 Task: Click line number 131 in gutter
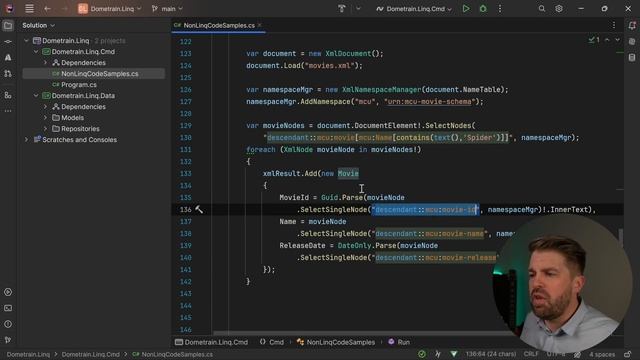pyautogui.click(x=185, y=150)
